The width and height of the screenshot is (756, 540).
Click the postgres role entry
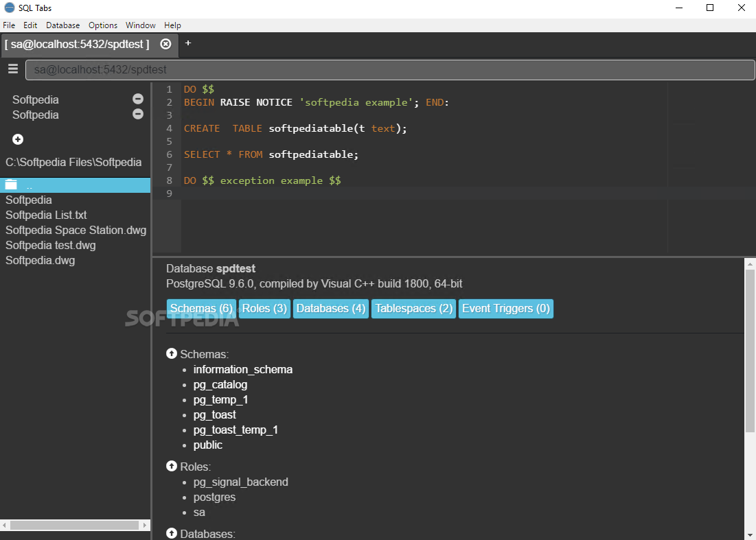pyautogui.click(x=214, y=497)
